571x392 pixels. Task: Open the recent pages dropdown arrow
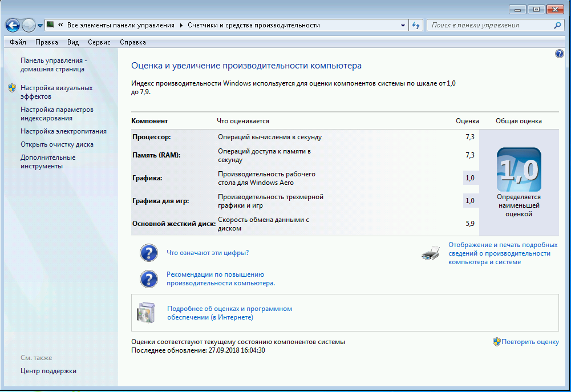tap(40, 26)
